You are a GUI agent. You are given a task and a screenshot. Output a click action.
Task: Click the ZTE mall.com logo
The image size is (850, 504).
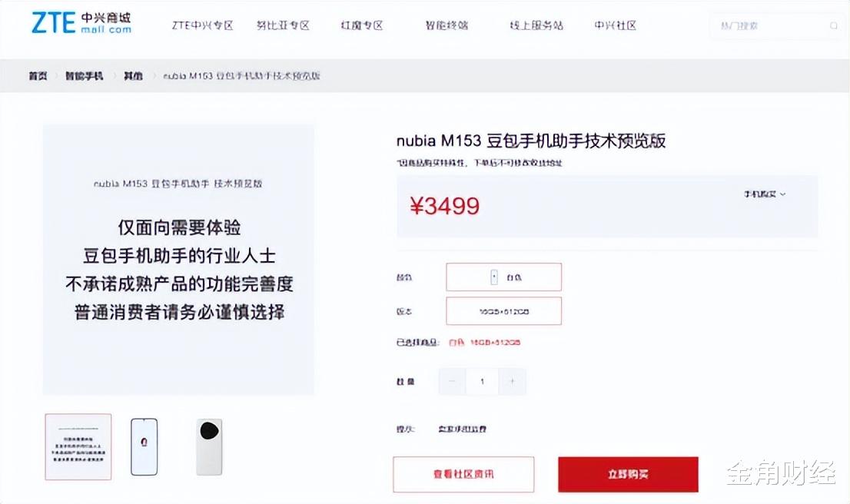[x=81, y=23]
